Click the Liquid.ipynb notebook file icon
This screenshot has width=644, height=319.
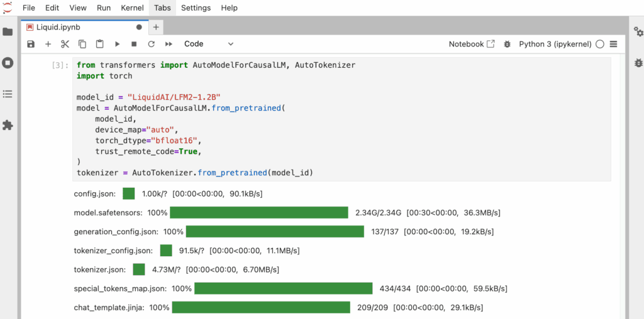pyautogui.click(x=30, y=28)
